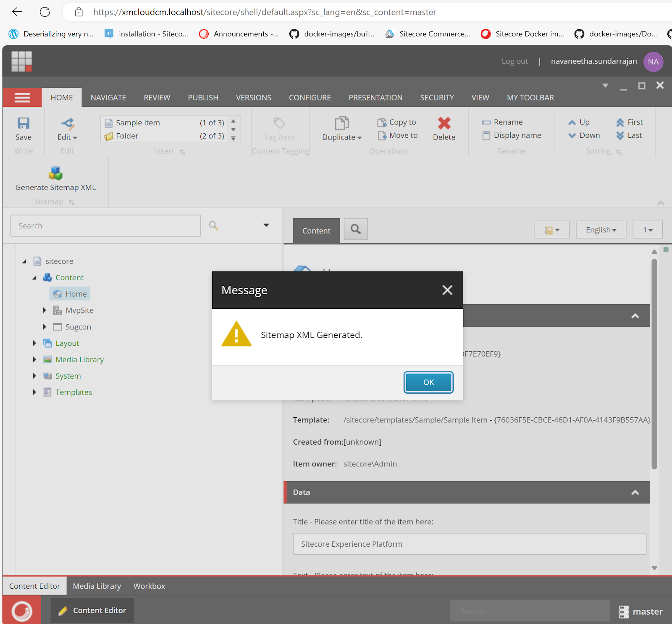Open the SECURITY ribbon tab

437,97
